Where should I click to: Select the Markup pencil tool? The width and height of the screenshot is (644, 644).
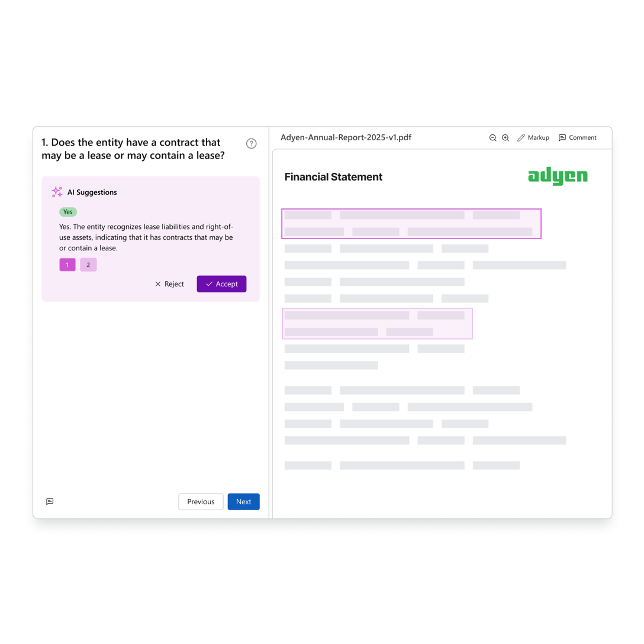[533, 138]
